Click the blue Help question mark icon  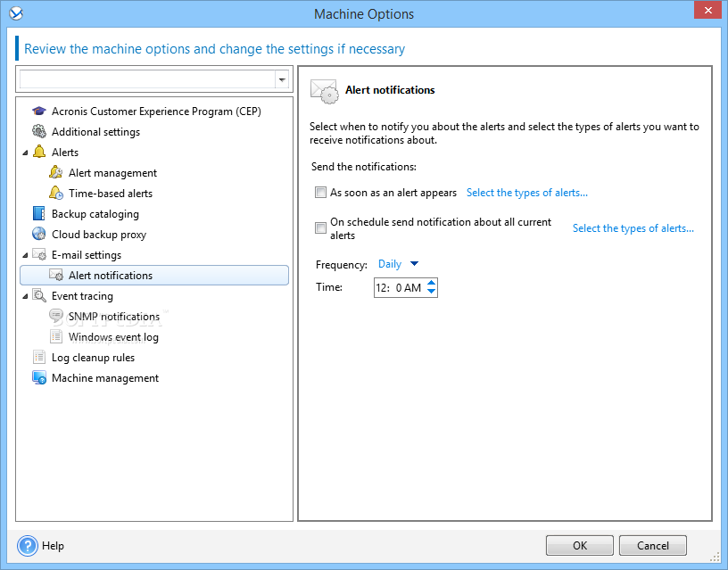click(28, 546)
